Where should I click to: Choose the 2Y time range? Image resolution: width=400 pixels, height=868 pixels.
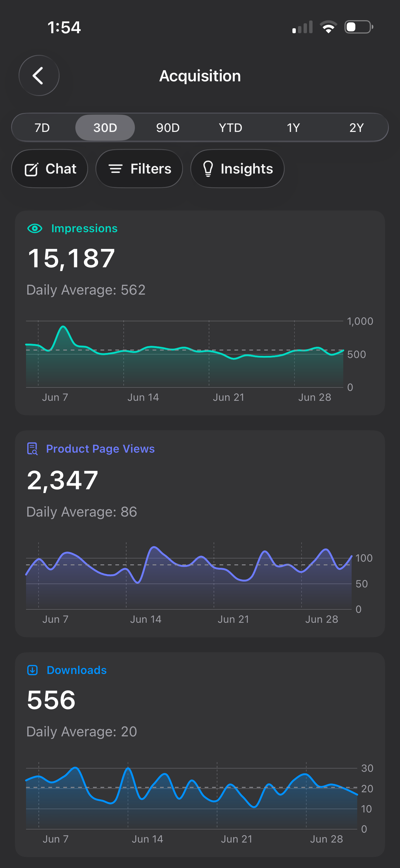coord(357,128)
